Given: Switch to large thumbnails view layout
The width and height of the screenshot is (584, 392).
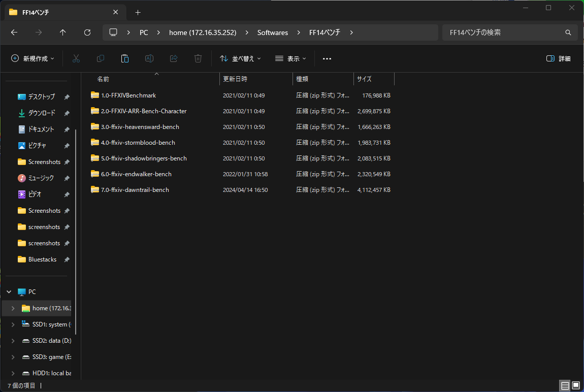Looking at the screenshot, I should [x=576, y=386].
